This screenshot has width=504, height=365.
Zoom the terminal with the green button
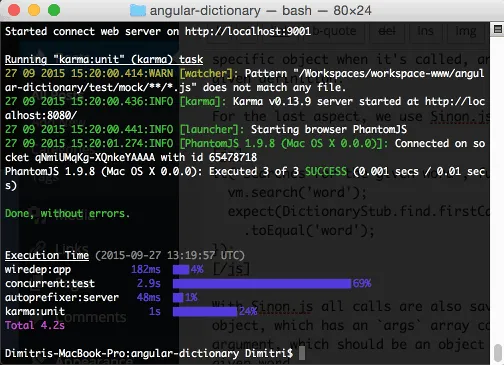[54, 10]
